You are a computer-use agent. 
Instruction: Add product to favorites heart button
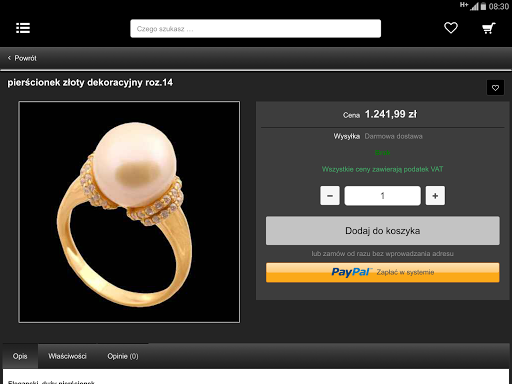pos(495,88)
